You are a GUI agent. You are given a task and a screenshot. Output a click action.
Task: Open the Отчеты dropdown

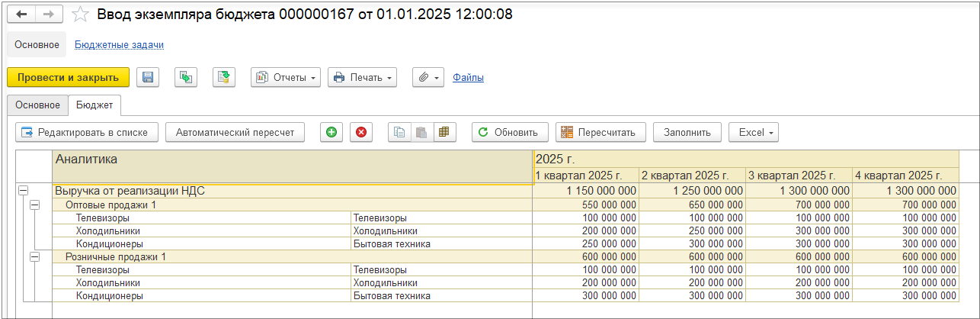pyautogui.click(x=286, y=77)
